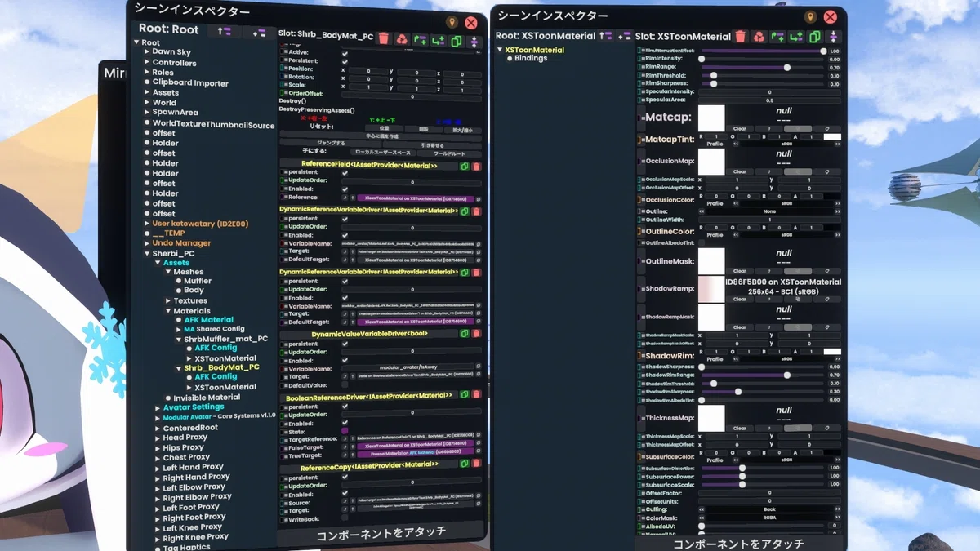The image size is (980, 551).
Task: Toggle the State checkbox in BooleanReferenceDriver
Action: click(x=345, y=430)
